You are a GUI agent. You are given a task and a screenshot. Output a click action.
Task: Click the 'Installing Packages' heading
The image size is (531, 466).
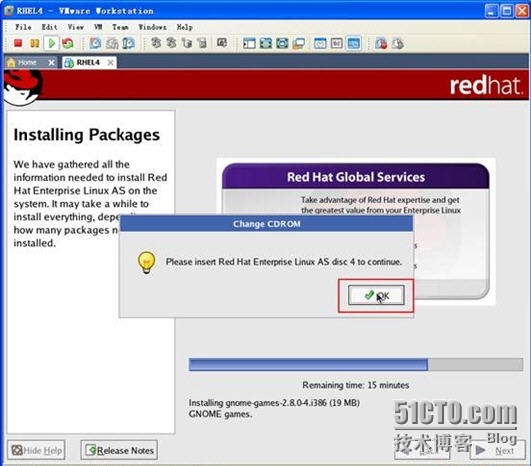point(87,135)
